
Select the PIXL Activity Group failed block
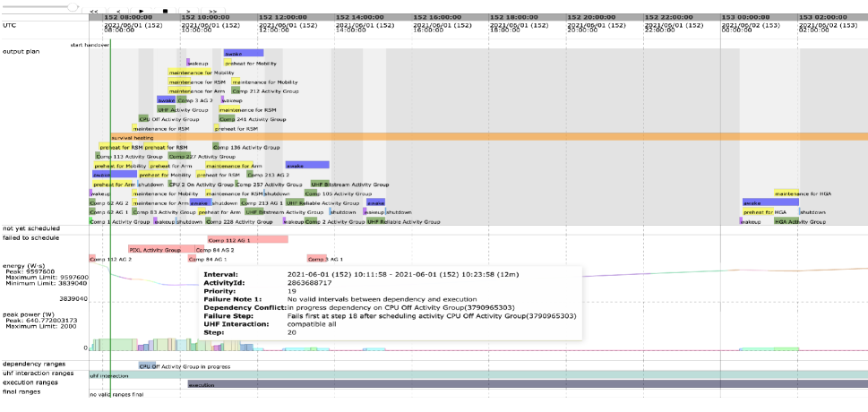tap(155, 250)
